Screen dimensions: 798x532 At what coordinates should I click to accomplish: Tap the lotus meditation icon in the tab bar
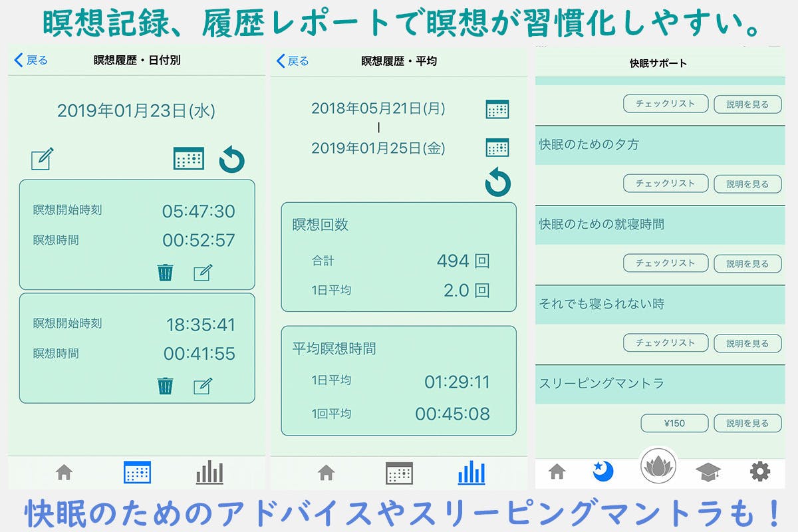(659, 470)
